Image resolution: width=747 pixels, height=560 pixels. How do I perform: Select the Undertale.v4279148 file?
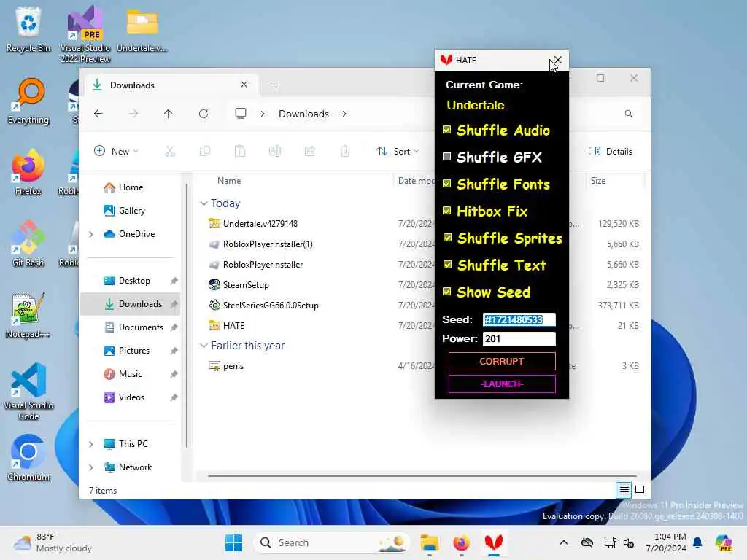260,223
